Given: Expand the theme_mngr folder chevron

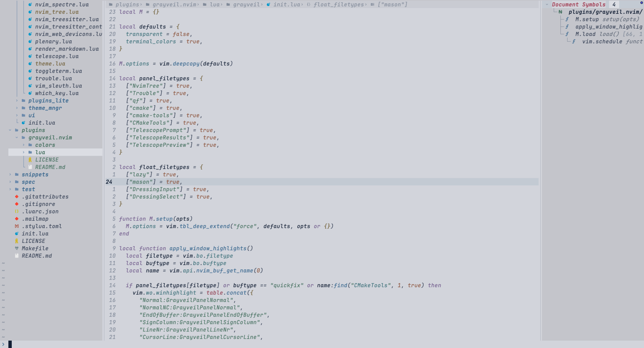Looking at the screenshot, I should (17, 108).
